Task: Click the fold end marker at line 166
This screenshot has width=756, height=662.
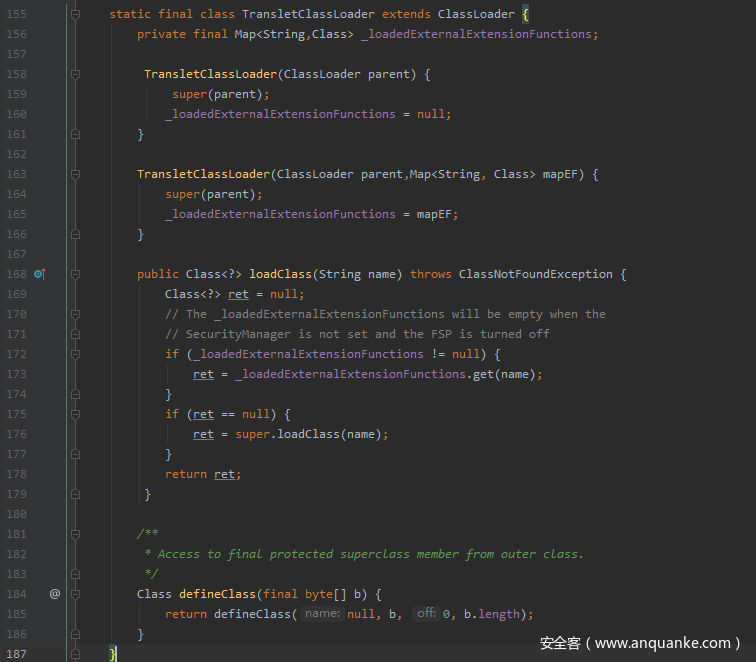Action: [x=76, y=234]
